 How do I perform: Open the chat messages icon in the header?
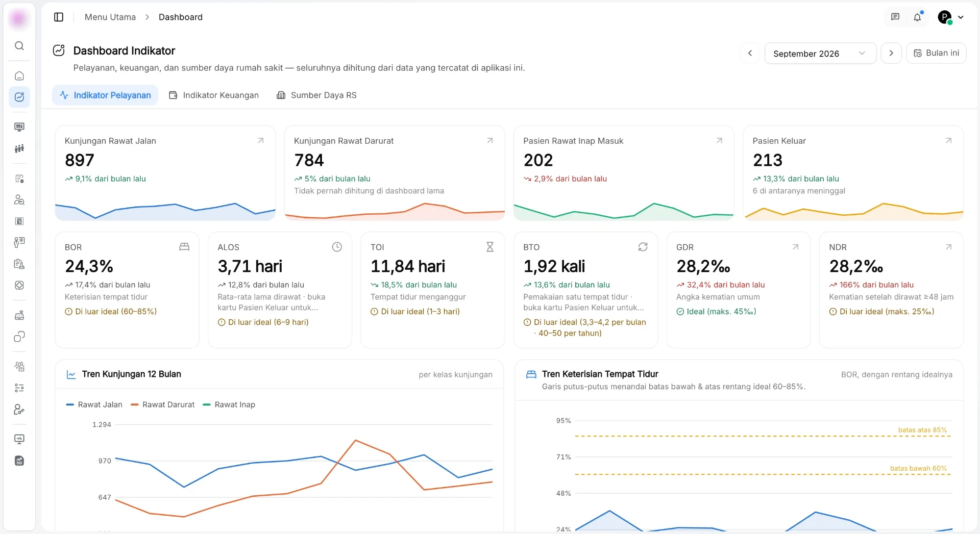tap(895, 17)
